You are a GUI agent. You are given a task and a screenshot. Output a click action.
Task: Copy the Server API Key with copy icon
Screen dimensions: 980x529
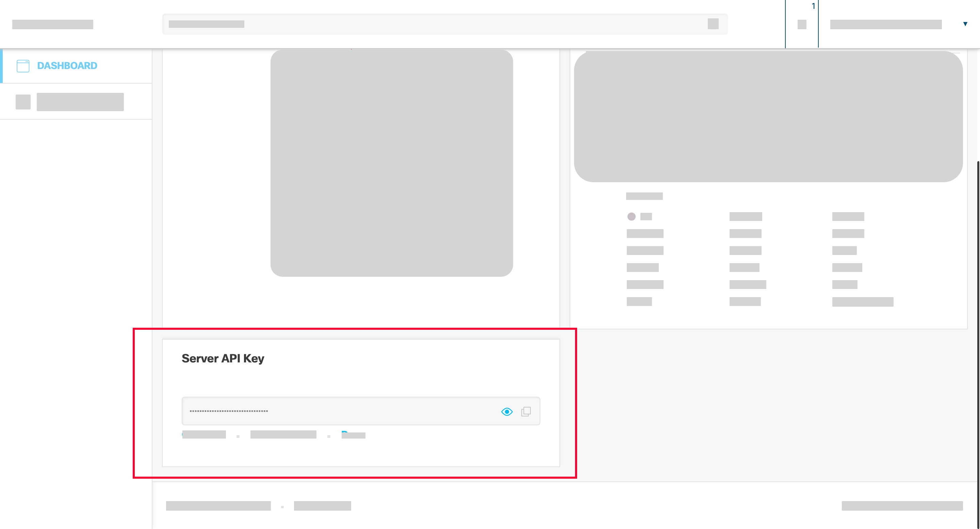point(526,412)
